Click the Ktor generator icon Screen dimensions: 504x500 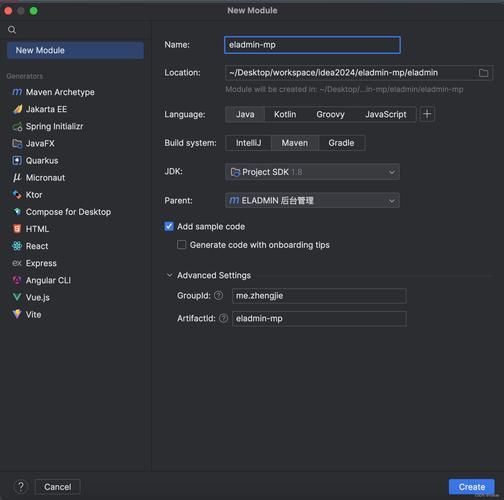point(17,195)
